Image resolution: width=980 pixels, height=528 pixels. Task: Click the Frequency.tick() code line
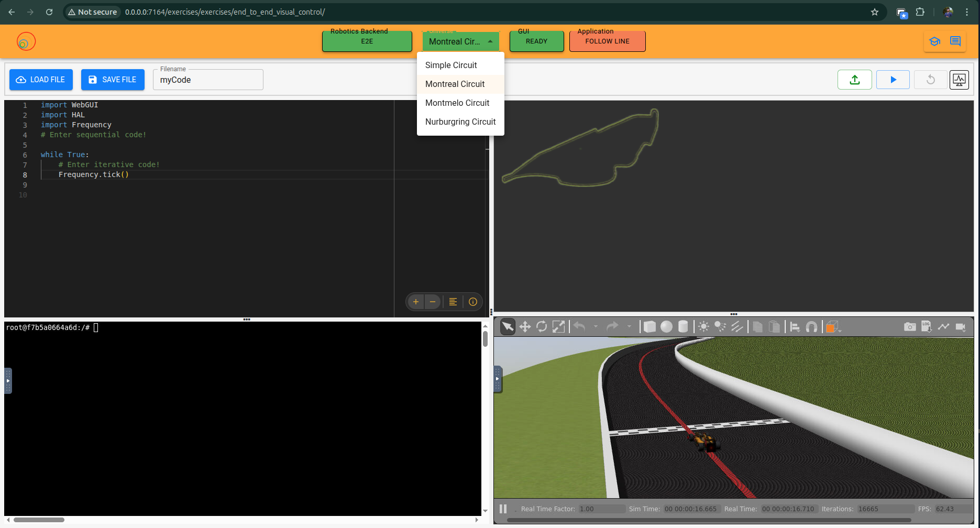(93, 174)
